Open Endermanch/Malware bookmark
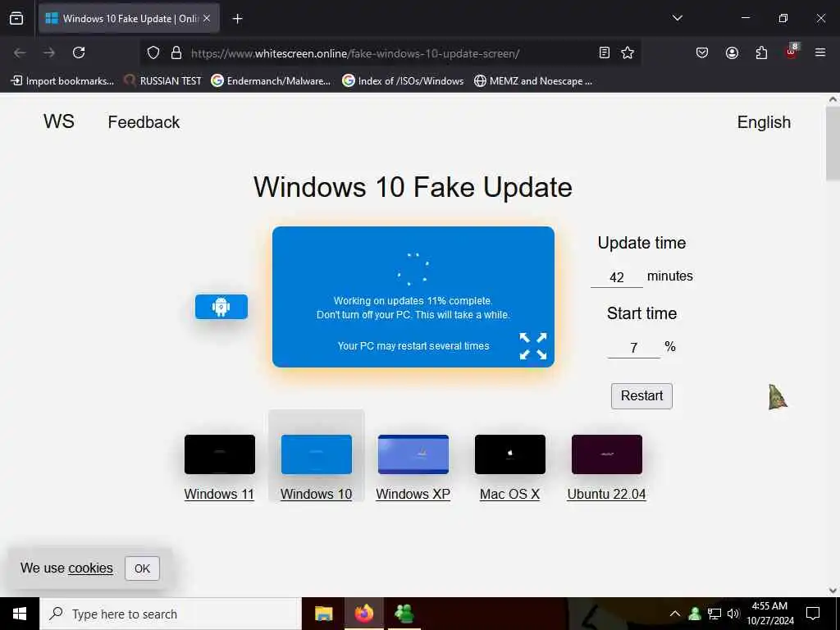The height and width of the screenshot is (630, 840). [271, 81]
